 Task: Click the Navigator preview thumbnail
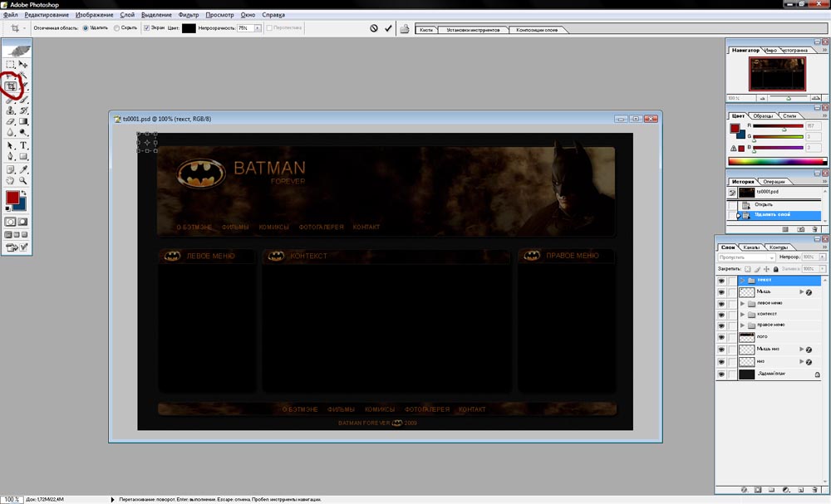[777, 74]
